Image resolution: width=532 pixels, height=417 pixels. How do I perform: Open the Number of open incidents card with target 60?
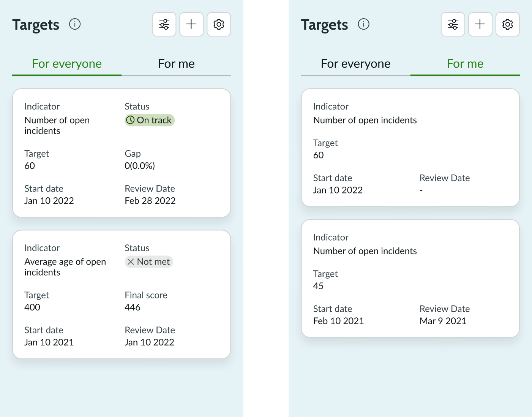tap(122, 153)
